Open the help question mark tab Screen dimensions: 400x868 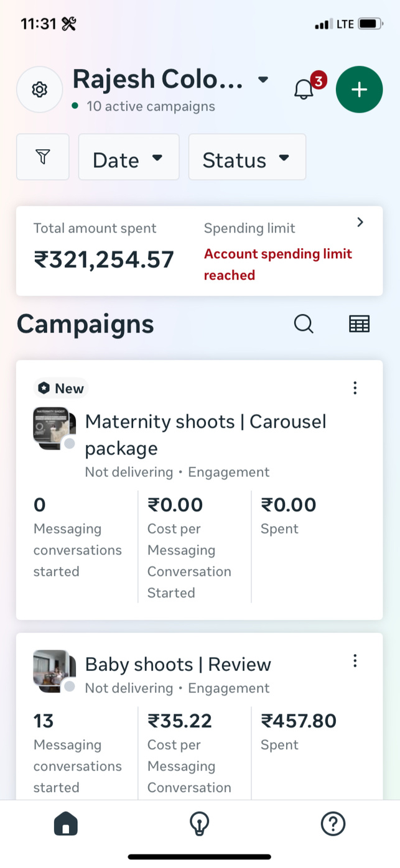[333, 824]
